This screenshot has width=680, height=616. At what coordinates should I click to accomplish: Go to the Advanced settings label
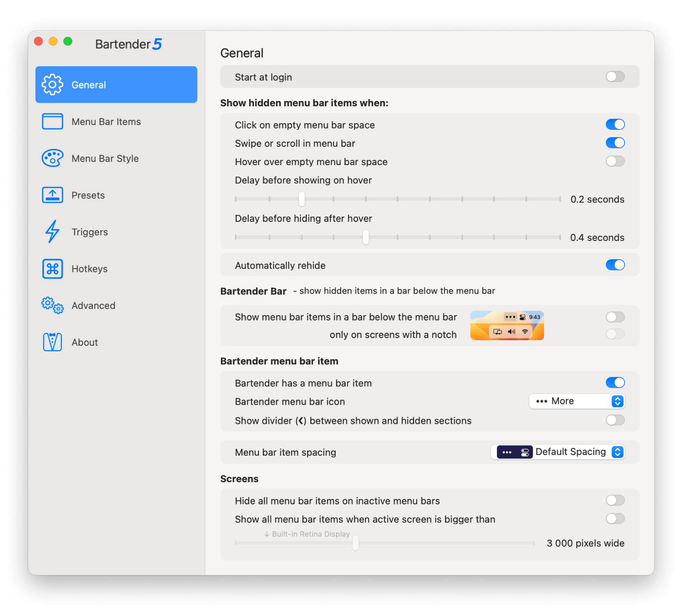pos(93,306)
